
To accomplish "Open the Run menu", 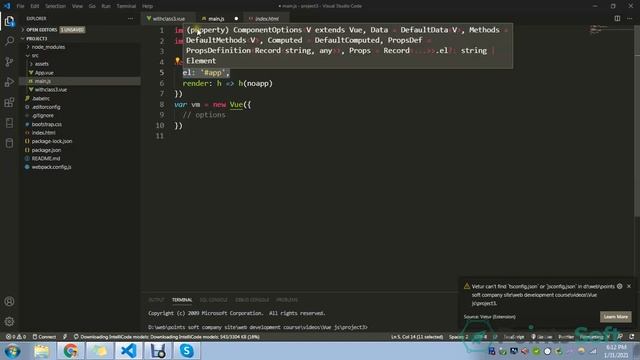I will (x=106, y=6).
